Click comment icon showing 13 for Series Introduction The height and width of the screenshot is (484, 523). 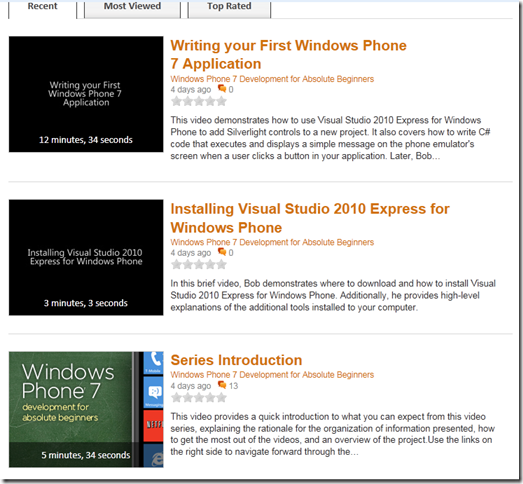point(222,385)
